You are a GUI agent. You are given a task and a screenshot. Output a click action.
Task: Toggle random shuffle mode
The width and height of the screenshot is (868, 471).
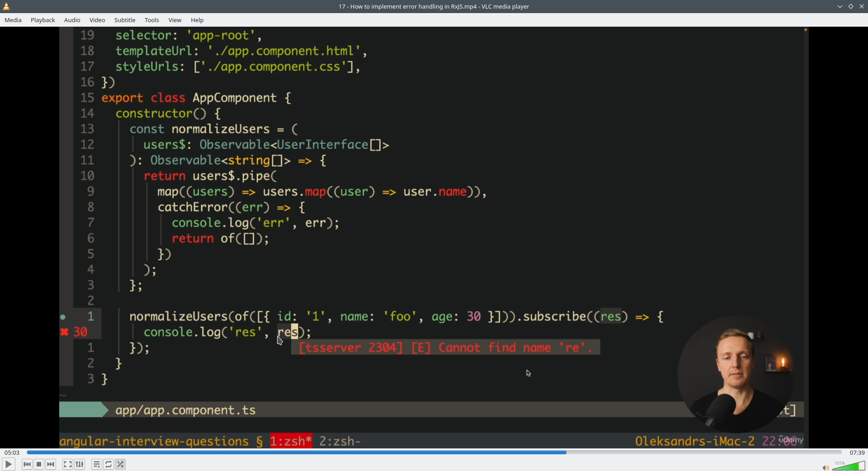pos(121,464)
